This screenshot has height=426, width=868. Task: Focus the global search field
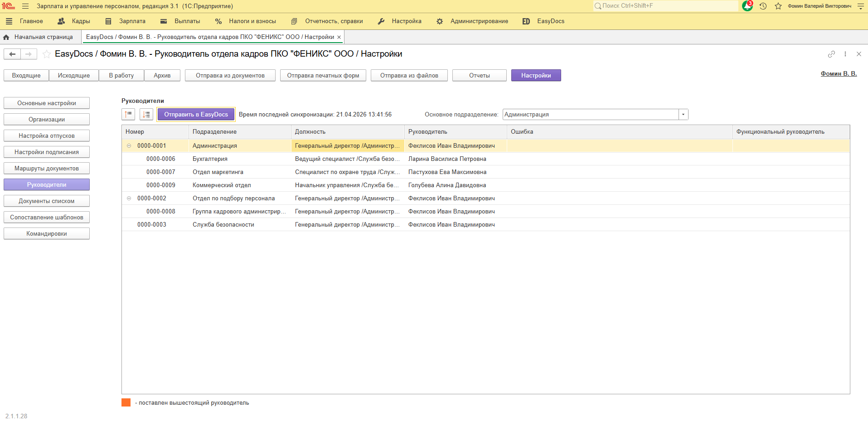pyautogui.click(x=665, y=6)
